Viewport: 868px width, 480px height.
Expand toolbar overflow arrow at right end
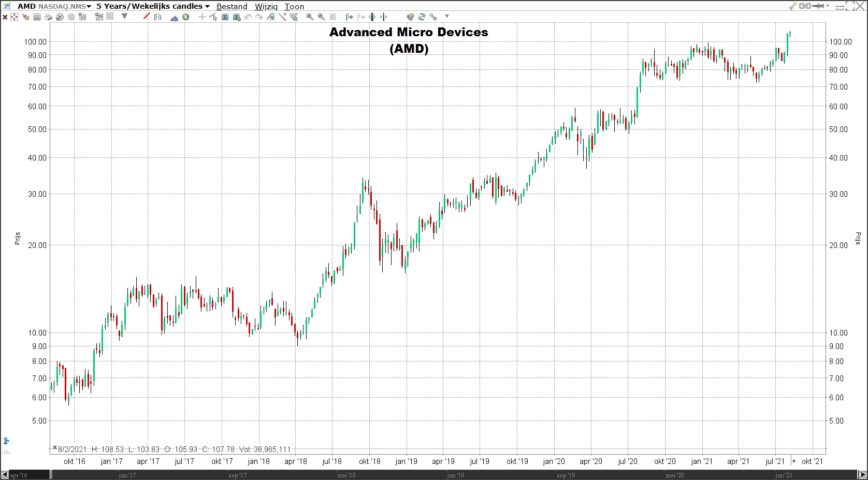point(447,16)
